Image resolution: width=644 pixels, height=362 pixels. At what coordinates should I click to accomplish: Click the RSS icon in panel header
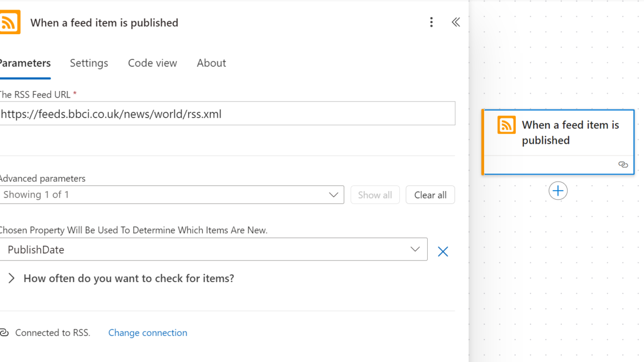(x=10, y=23)
